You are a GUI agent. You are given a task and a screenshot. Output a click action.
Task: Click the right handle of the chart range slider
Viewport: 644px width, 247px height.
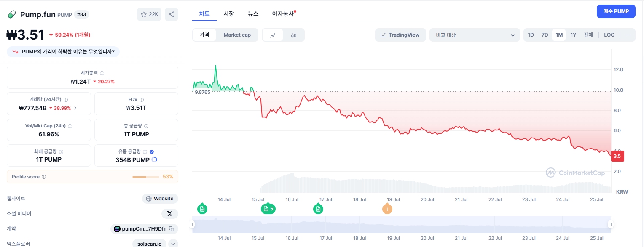(x=610, y=225)
